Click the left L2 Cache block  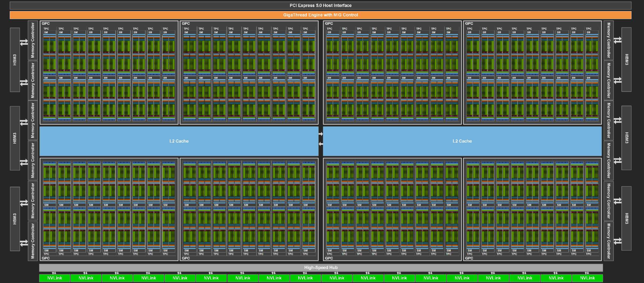pos(179,141)
